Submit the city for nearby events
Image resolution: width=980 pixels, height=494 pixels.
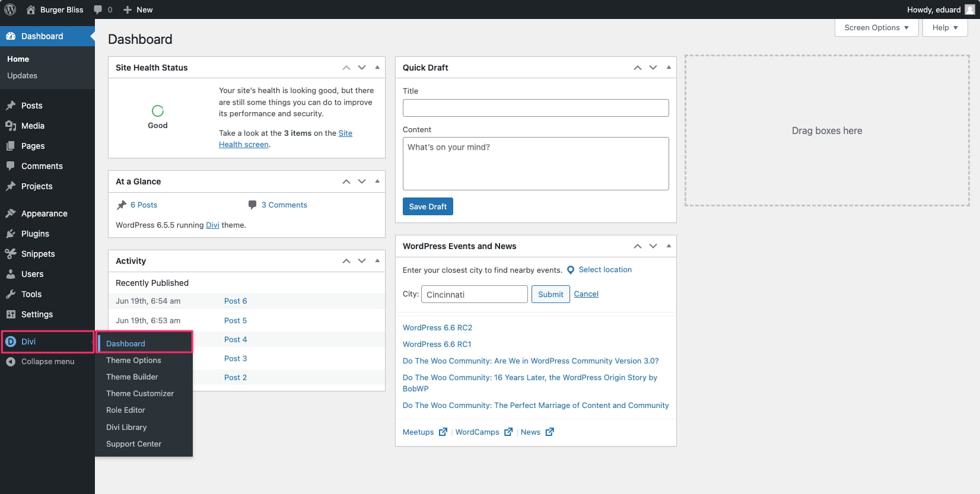(550, 294)
